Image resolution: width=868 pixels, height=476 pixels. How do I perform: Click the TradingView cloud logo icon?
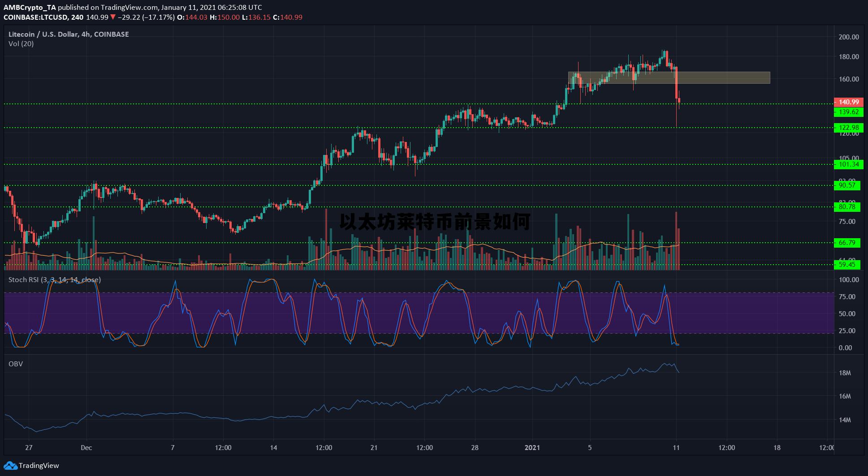tap(10, 465)
